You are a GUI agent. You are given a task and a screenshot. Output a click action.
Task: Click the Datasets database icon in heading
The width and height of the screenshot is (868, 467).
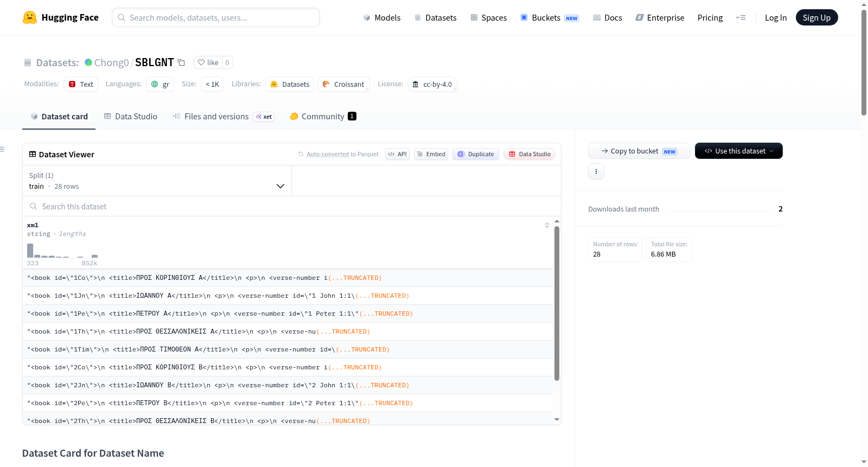[x=28, y=62]
